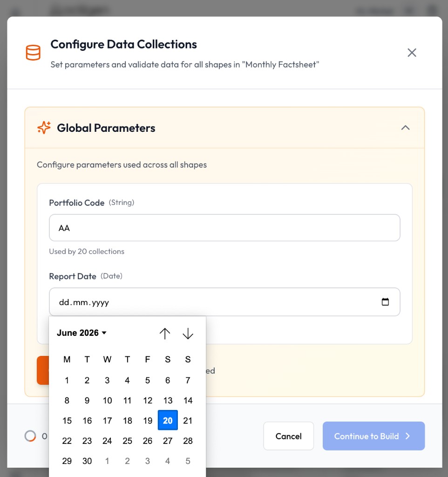Select June 23 in the calendar

(x=87, y=441)
